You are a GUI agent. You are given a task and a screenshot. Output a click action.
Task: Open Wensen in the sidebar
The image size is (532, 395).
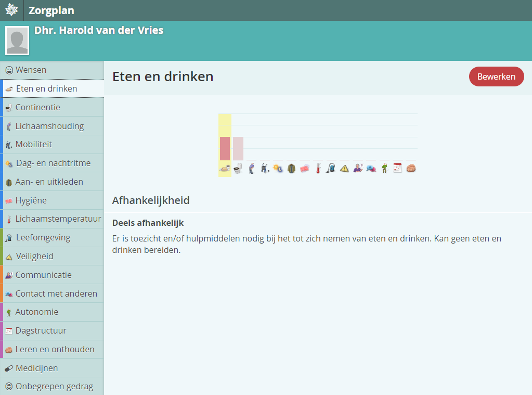click(x=31, y=70)
